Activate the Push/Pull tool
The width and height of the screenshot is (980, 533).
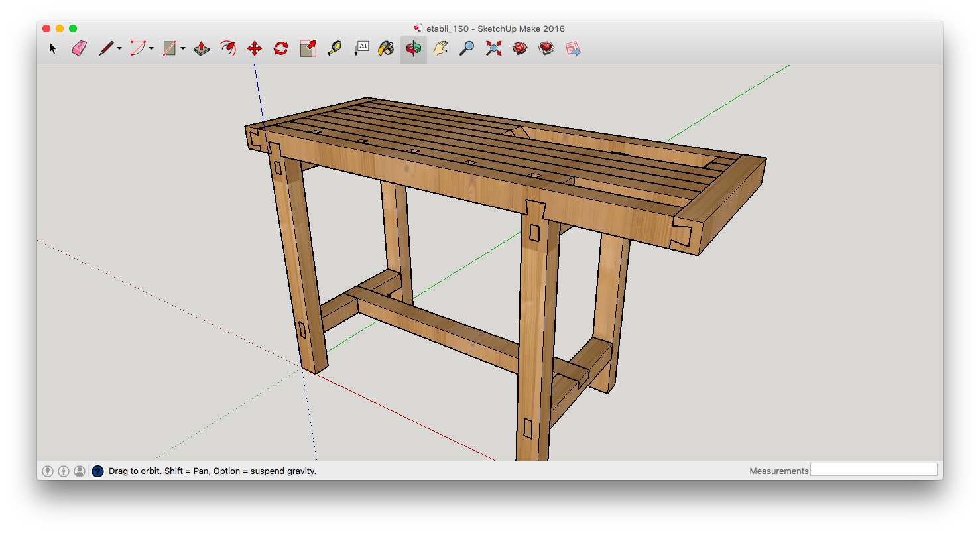[x=202, y=48]
